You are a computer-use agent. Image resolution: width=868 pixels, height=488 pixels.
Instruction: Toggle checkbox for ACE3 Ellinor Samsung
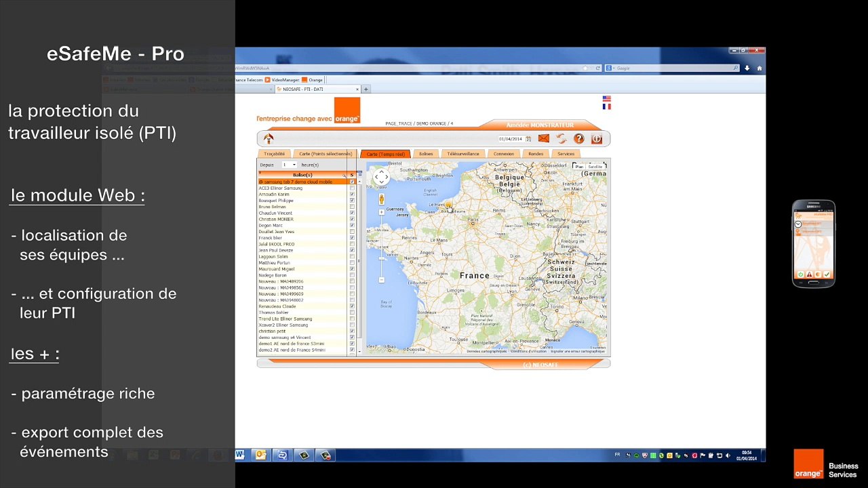(x=352, y=188)
